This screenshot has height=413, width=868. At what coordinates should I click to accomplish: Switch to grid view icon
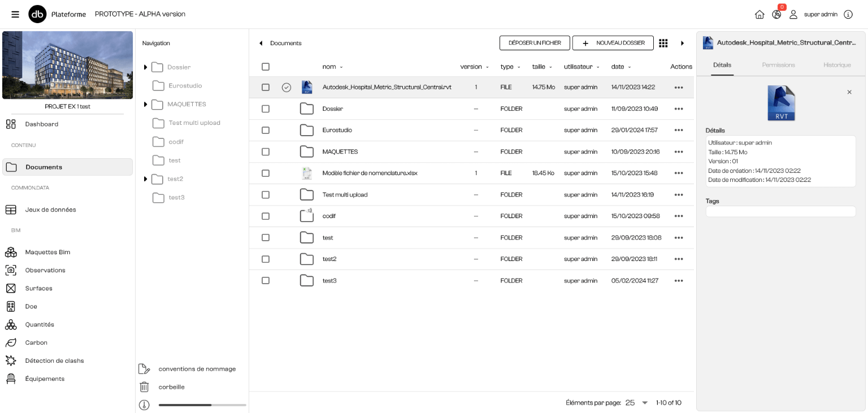(x=663, y=43)
